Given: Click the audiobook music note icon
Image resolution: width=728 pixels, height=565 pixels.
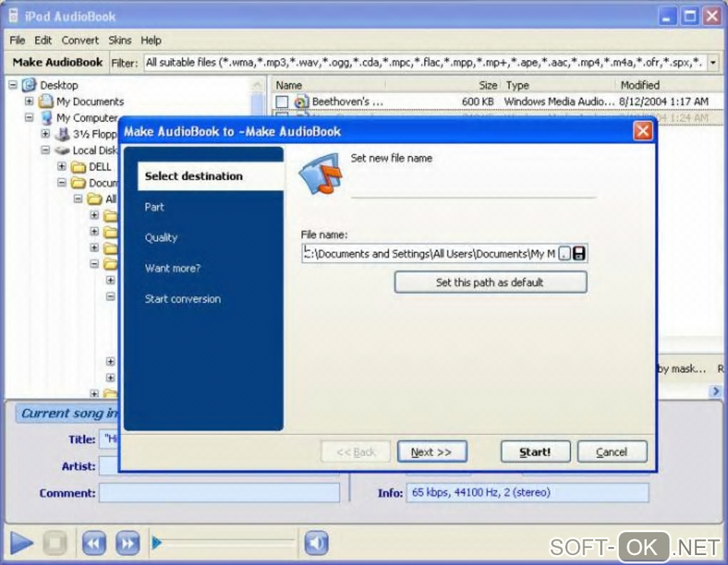Looking at the screenshot, I should click(x=320, y=173).
